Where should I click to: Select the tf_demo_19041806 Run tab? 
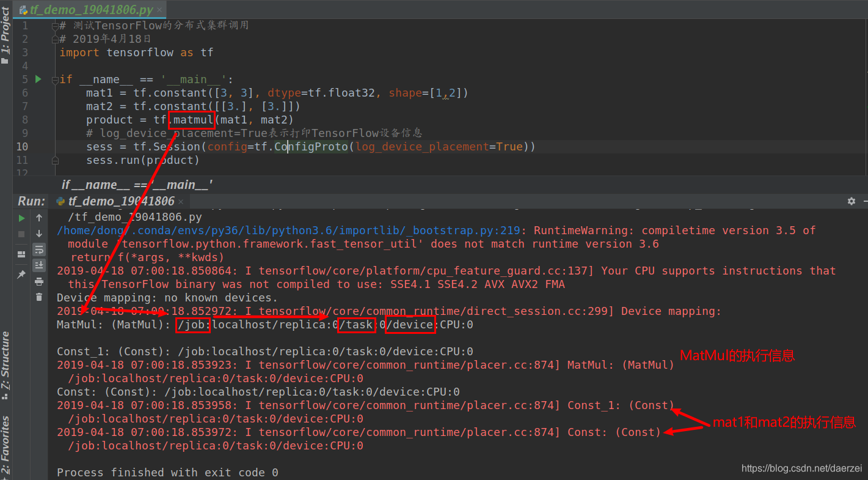tap(121, 201)
